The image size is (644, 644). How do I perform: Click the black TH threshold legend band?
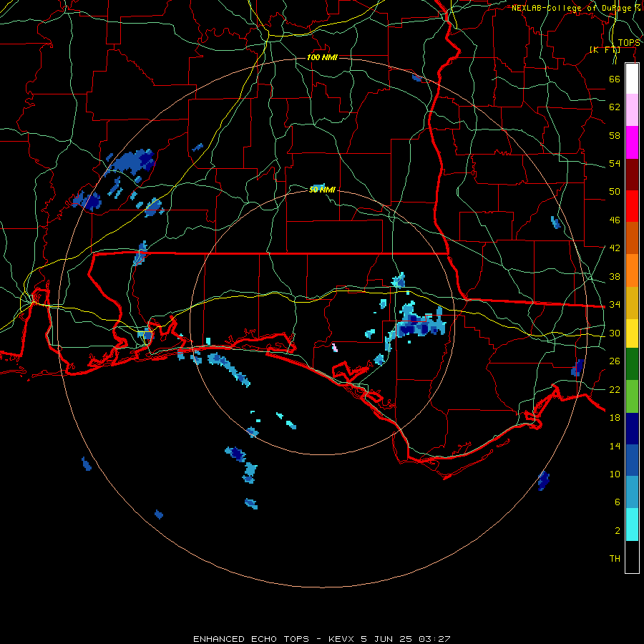point(632,557)
